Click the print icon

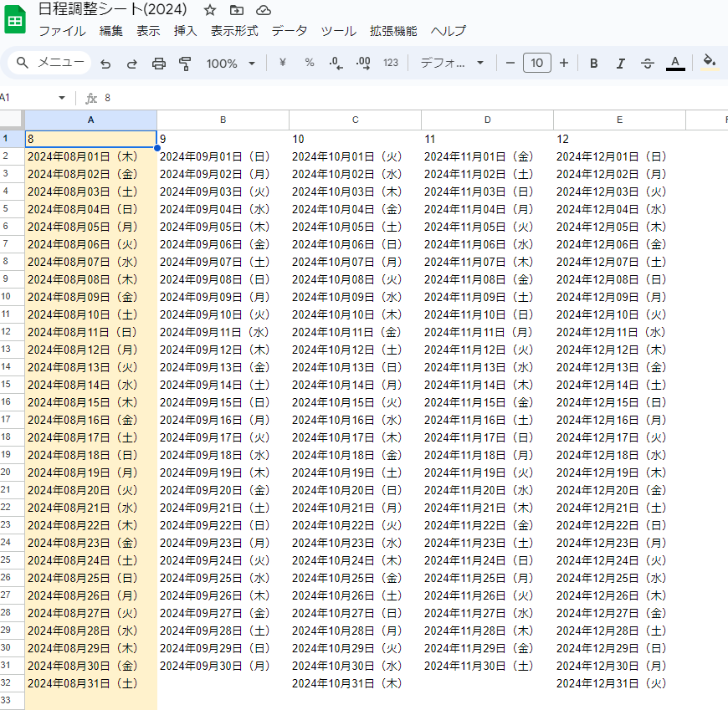[159, 63]
